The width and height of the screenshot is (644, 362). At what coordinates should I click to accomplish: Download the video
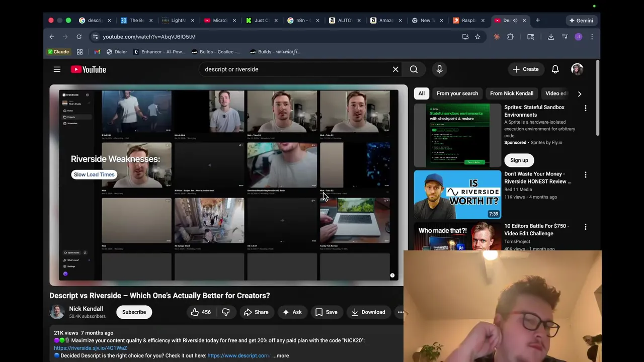[x=368, y=312]
